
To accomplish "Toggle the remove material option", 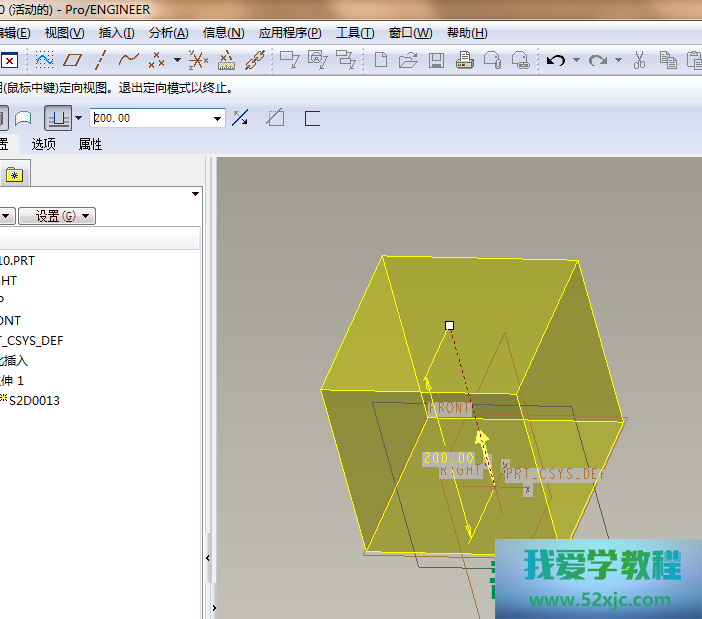I will pyautogui.click(x=275, y=118).
